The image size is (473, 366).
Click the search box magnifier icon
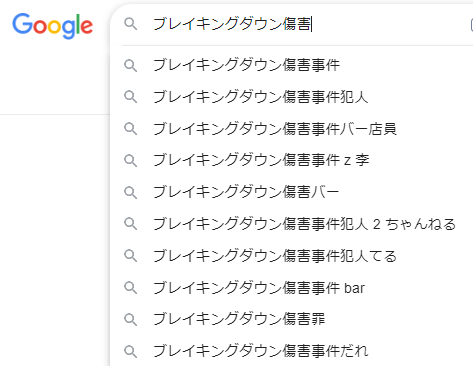tap(130, 24)
